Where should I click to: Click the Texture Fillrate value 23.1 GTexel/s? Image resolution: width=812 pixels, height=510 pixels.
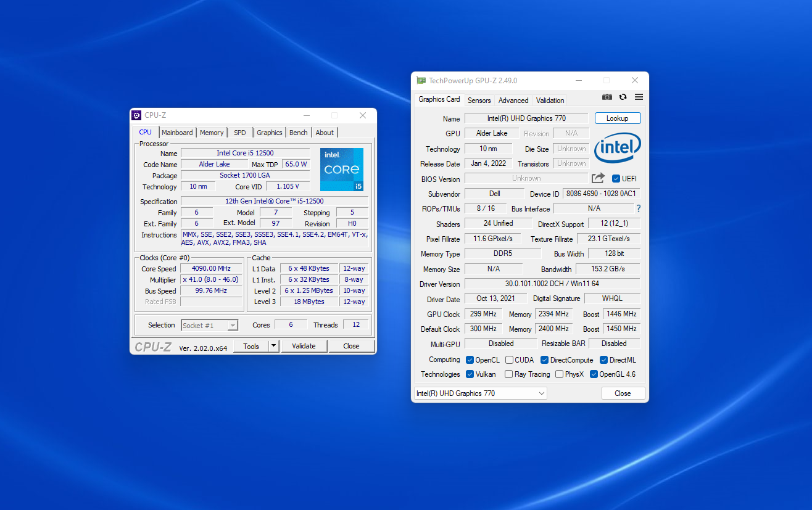coord(609,239)
